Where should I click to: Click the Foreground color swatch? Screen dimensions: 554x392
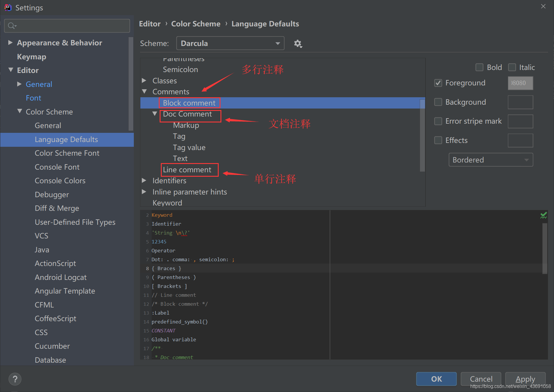520,83
